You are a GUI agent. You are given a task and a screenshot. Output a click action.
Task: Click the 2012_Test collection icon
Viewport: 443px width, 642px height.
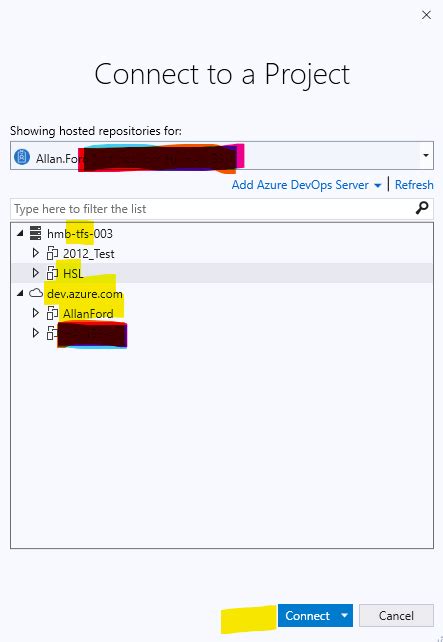(x=52, y=254)
